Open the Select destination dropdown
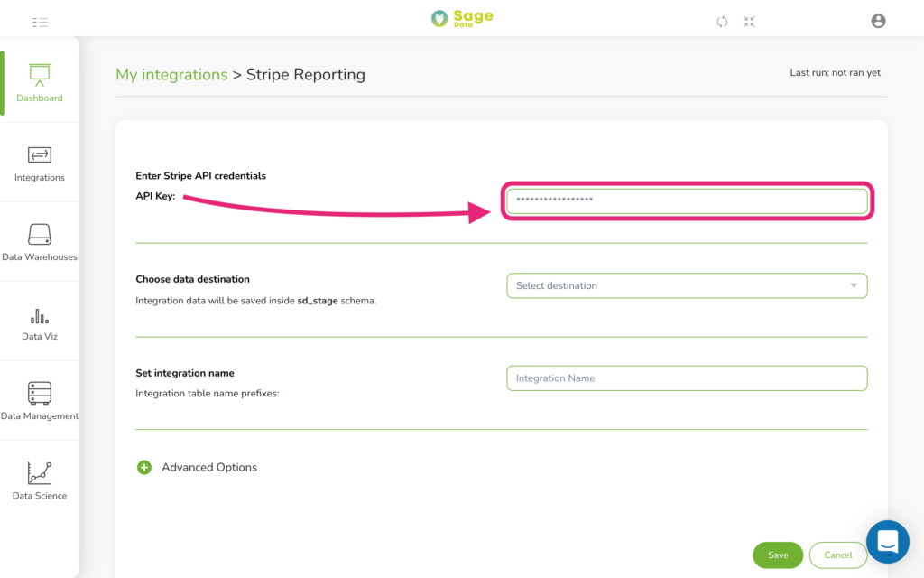924x578 pixels. click(x=687, y=285)
